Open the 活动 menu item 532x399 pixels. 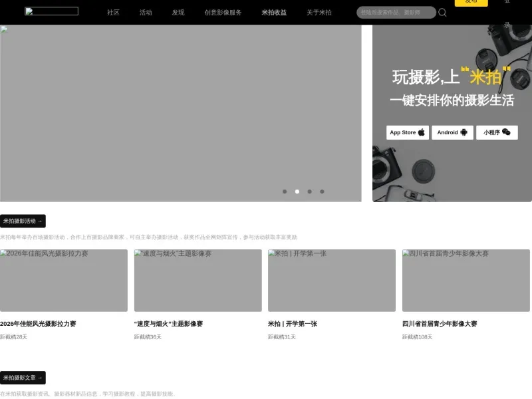[146, 13]
